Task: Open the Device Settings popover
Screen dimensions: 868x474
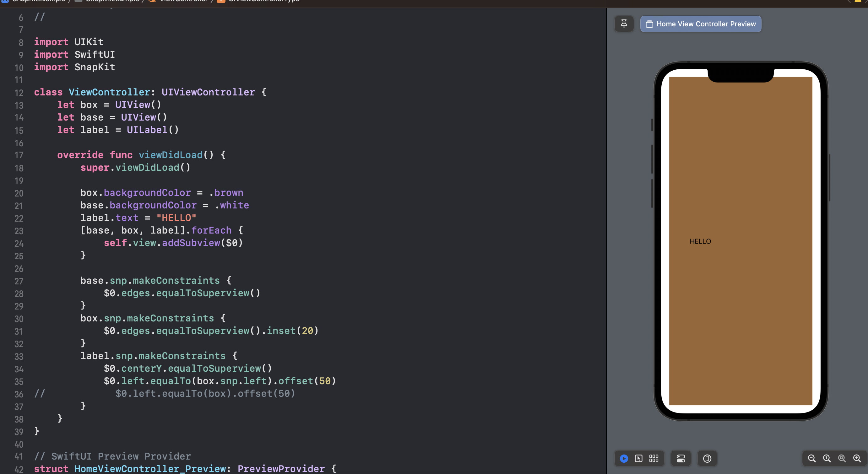Action: (x=681, y=458)
